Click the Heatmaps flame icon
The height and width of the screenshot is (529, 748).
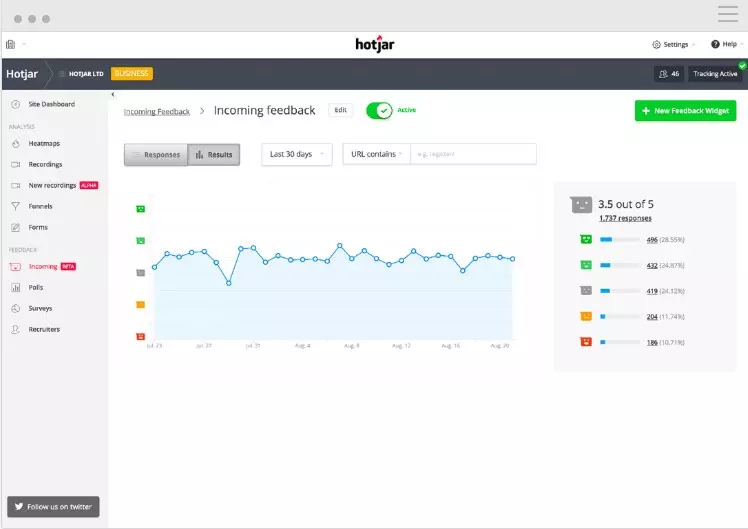point(16,144)
